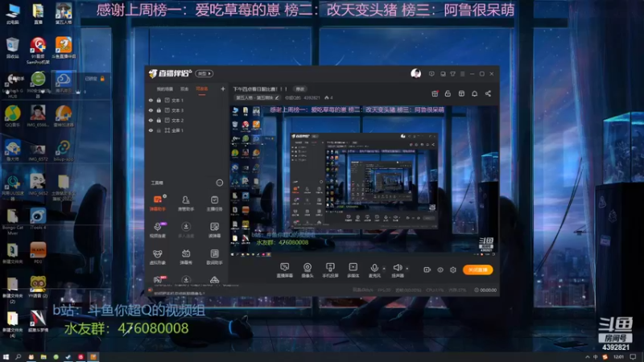Hide the 文本 1 layer with its eye icon
This screenshot has height=362, width=644.
click(151, 100)
